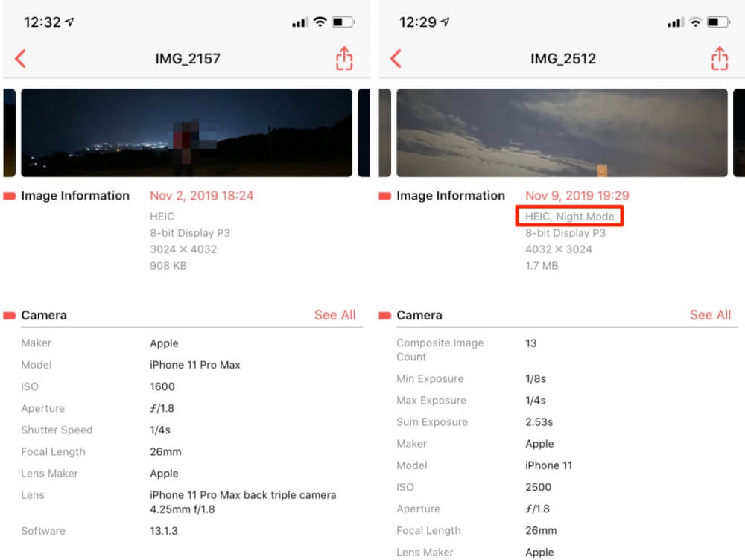Select the IMG_2512 title in navigation bar

click(563, 58)
